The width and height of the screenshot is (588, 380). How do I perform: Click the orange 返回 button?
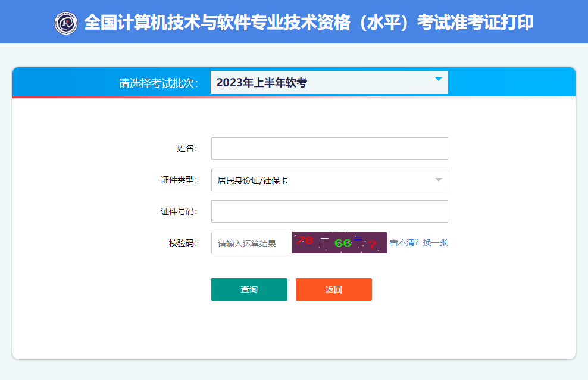pyautogui.click(x=334, y=289)
